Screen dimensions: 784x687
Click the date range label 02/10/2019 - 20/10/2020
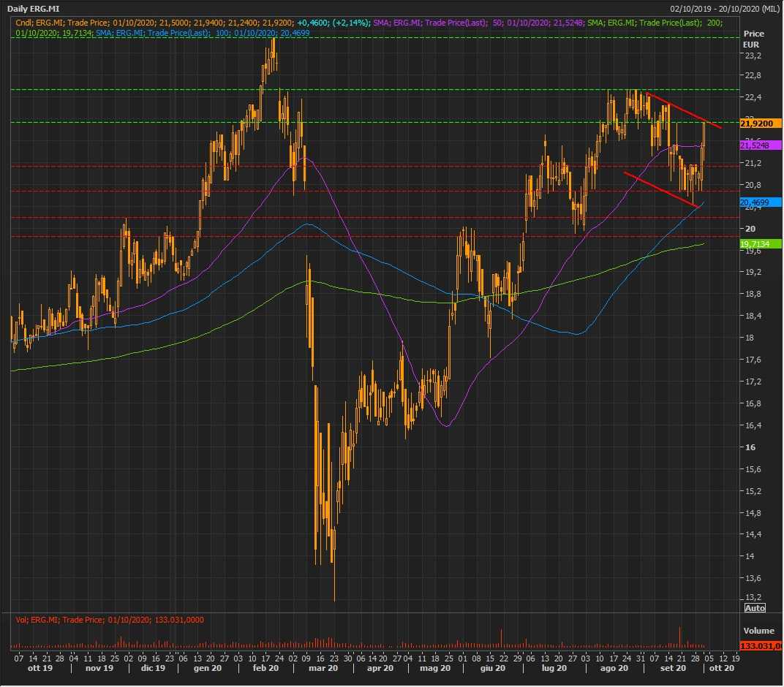pos(724,8)
